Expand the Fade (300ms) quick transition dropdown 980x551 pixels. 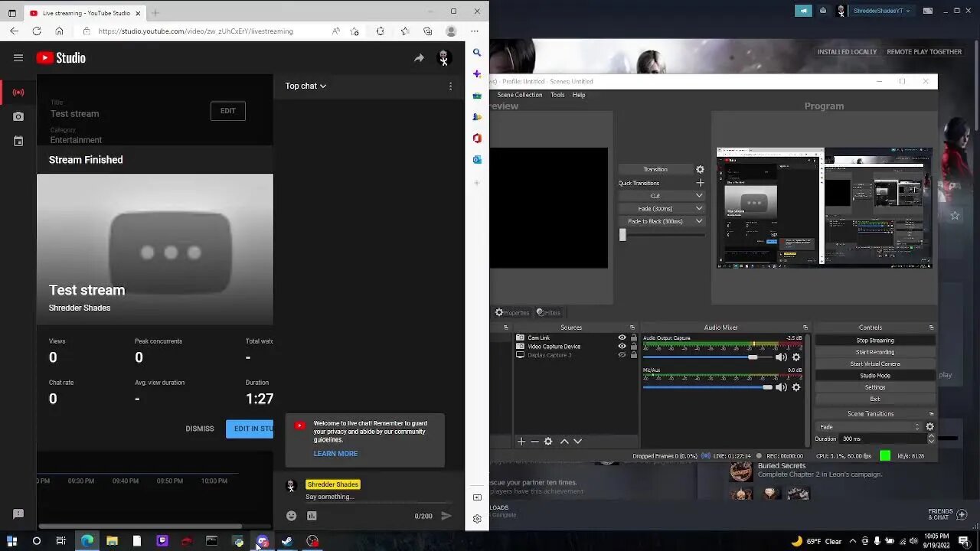pyautogui.click(x=699, y=209)
